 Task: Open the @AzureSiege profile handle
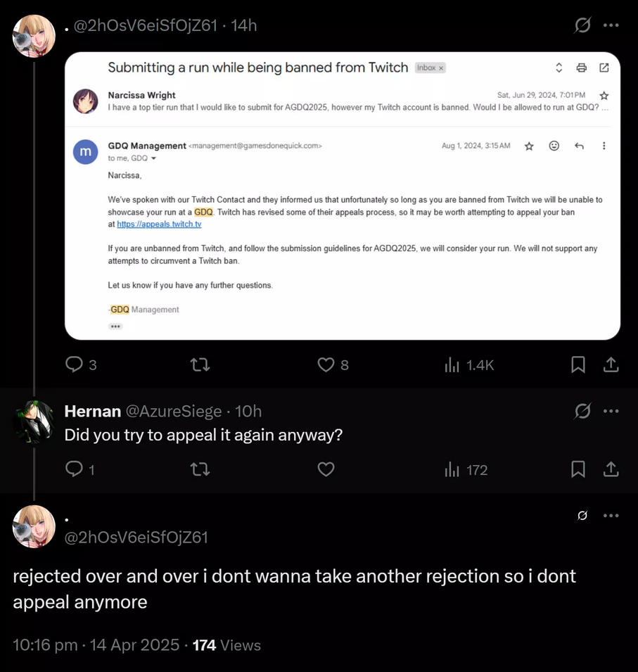coord(174,412)
